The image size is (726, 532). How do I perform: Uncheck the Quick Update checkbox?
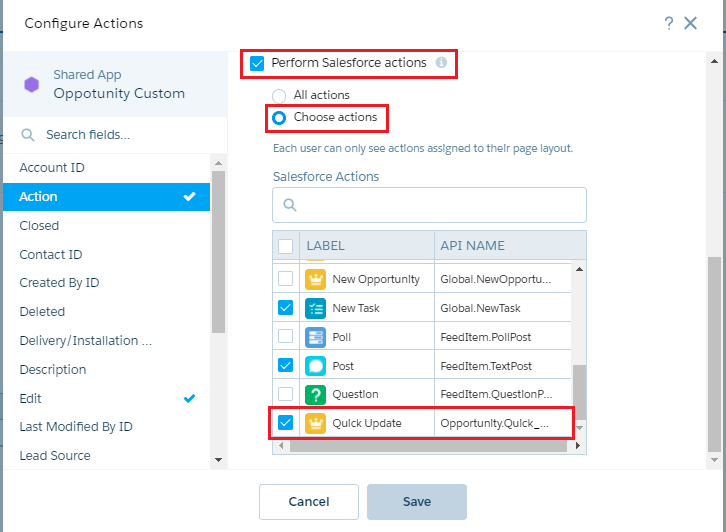tap(285, 422)
